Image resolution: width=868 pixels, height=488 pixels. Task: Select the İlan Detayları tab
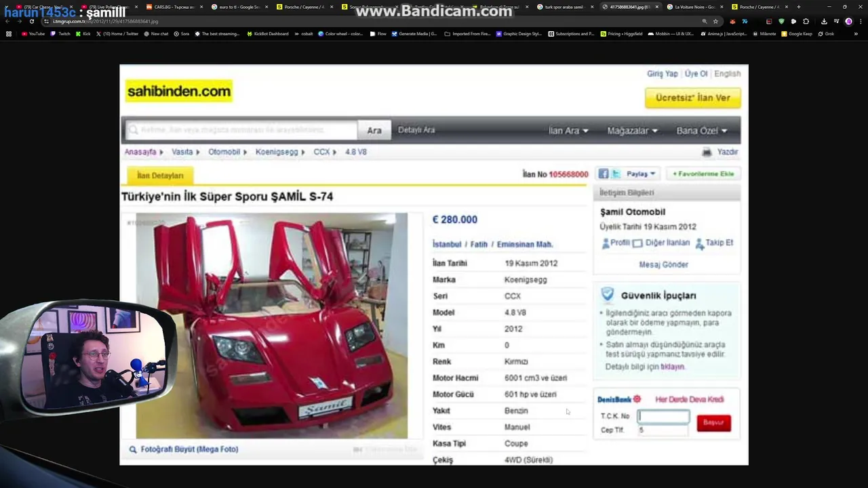[160, 176]
